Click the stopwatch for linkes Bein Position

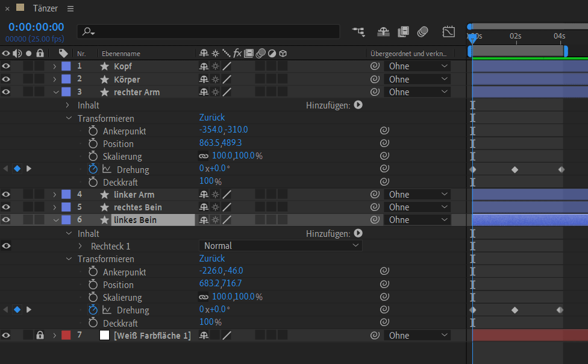[x=93, y=284]
